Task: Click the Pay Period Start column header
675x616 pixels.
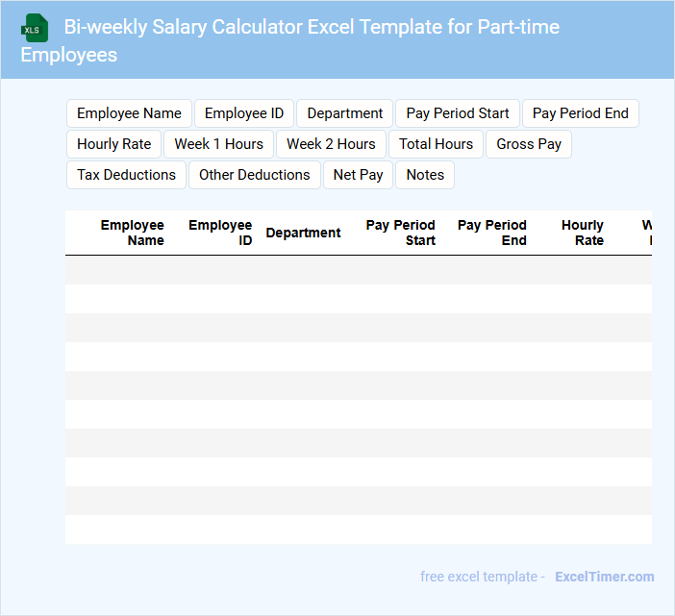Action: pyautogui.click(x=400, y=233)
